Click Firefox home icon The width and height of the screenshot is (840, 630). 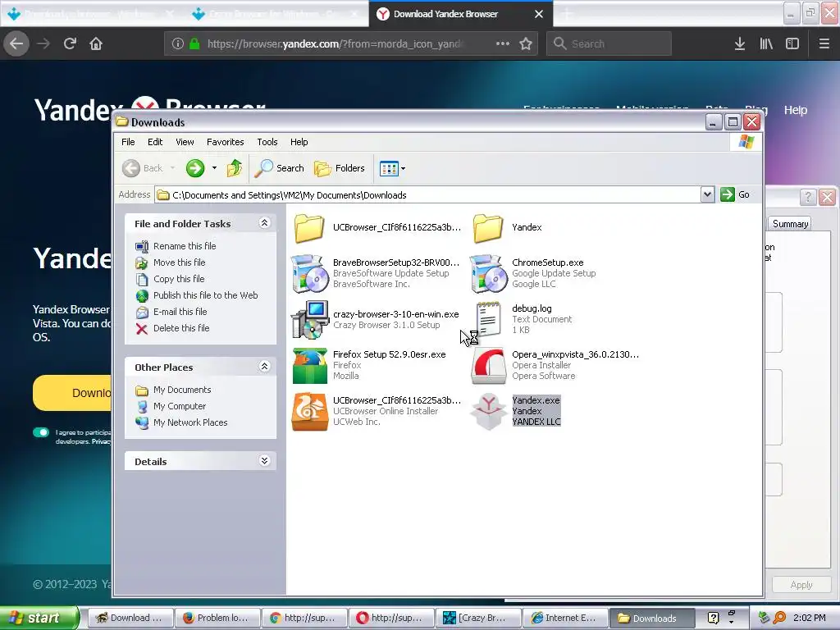[96, 43]
